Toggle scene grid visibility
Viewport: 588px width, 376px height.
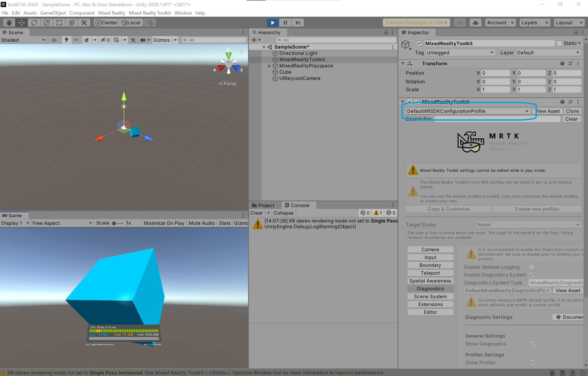pyautogui.click(x=116, y=40)
